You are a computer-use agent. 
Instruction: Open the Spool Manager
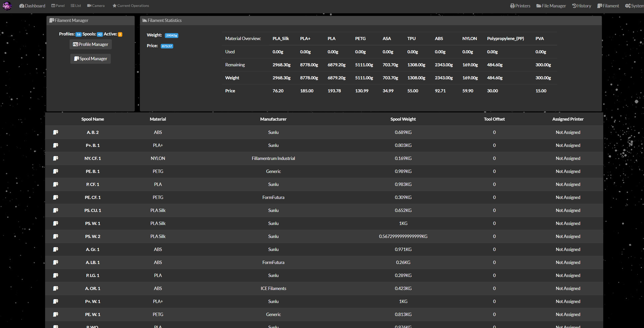point(90,59)
